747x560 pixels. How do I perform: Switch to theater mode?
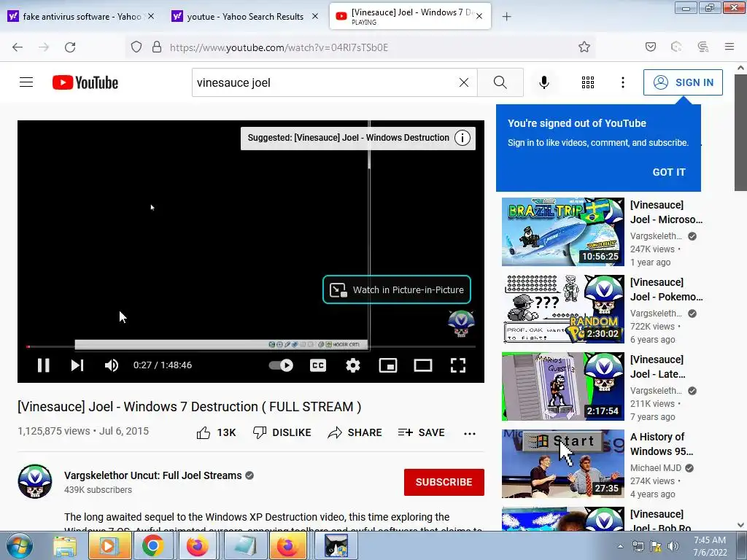pyautogui.click(x=423, y=365)
